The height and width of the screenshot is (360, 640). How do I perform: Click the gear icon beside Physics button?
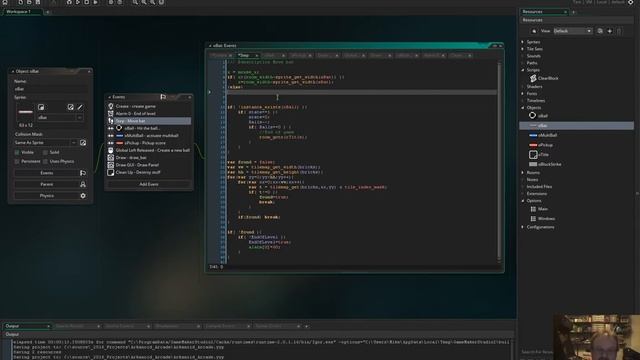83,196
